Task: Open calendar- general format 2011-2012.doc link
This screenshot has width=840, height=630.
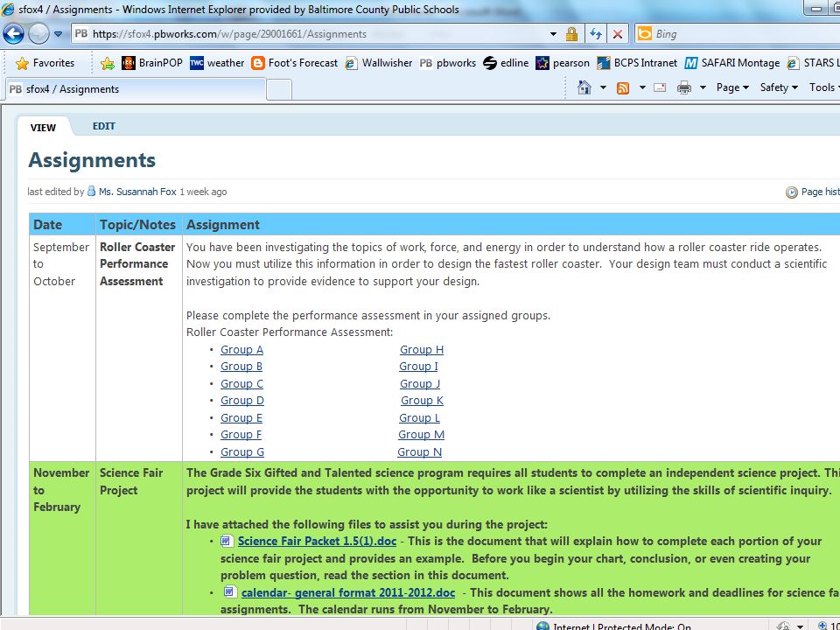Action: point(348,592)
